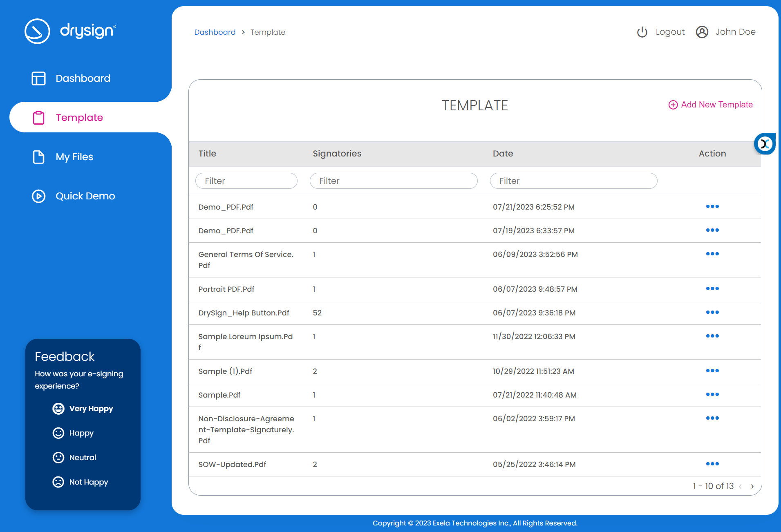Open actions menu for SOW-Updated.Pdf
Viewport: 781px width, 532px height.
712,464
